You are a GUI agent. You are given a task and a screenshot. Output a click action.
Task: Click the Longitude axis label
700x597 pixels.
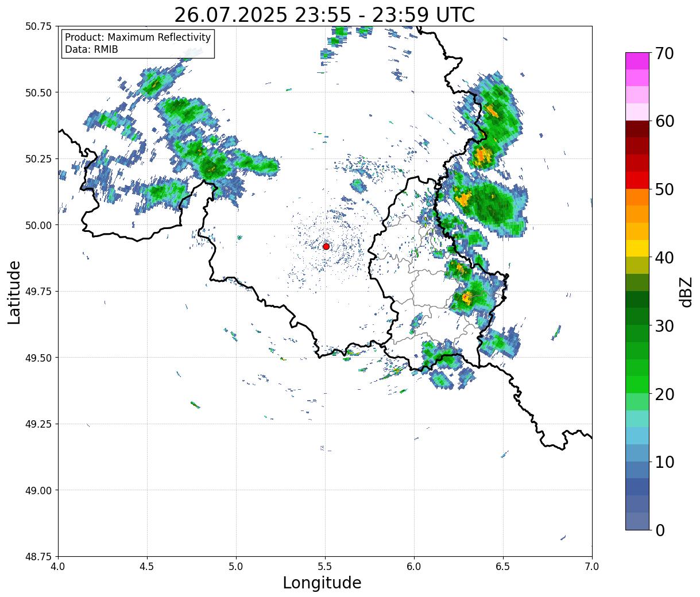[322, 583]
